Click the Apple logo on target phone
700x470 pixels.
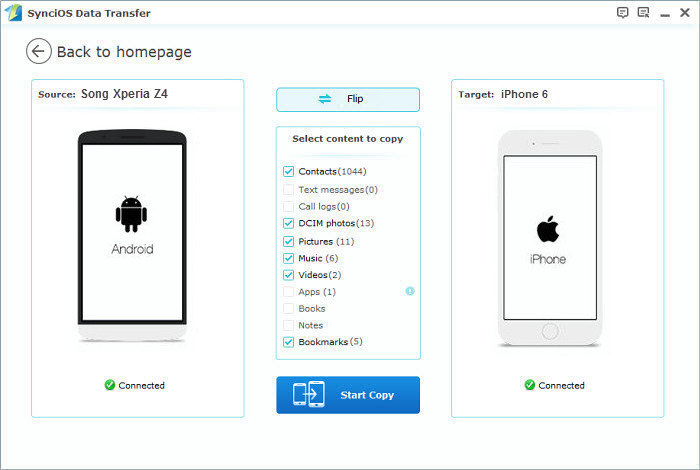coord(548,229)
